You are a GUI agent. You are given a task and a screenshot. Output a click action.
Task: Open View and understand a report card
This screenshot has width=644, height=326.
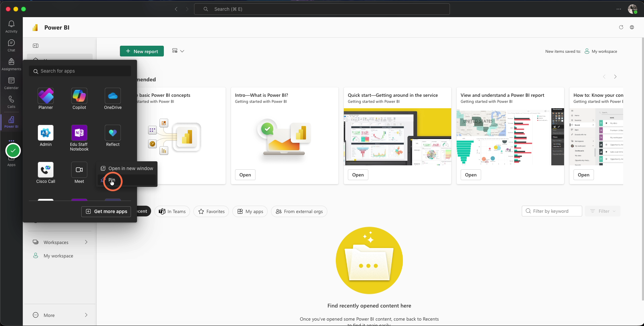pyautogui.click(x=471, y=175)
